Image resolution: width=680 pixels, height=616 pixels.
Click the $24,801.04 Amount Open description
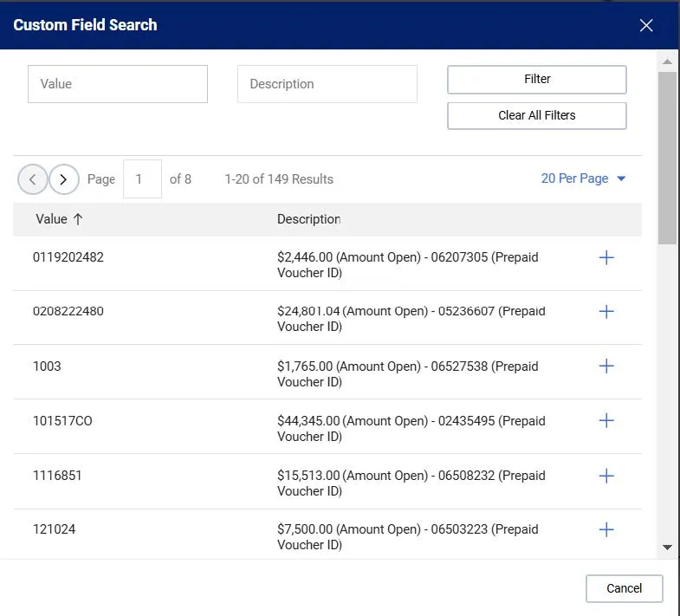411,319
